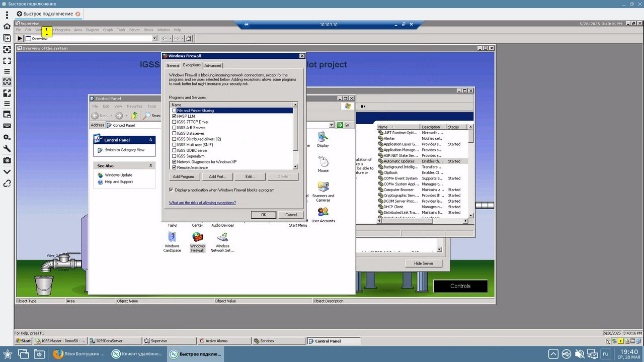
Task: Click OK in Windows Firewall dialog
Action: click(x=264, y=215)
